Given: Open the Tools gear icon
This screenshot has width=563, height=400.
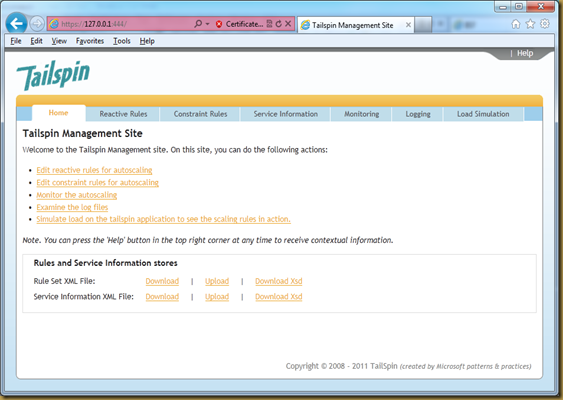Looking at the screenshot, I should [545, 24].
